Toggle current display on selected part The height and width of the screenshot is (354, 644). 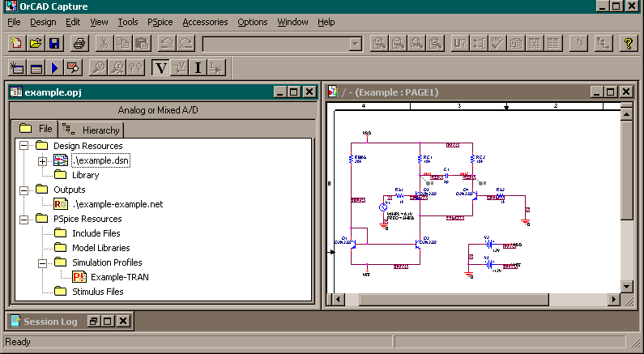[x=217, y=68]
